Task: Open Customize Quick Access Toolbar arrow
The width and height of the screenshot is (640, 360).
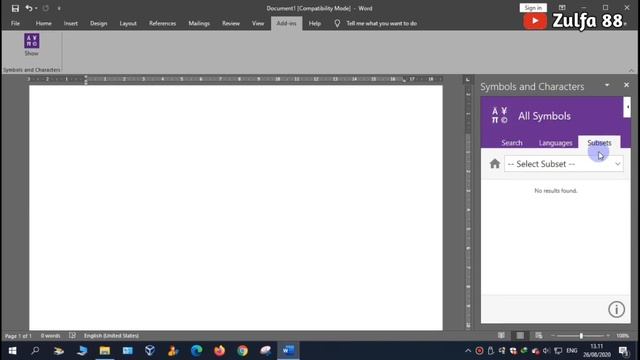Action: tap(59, 9)
